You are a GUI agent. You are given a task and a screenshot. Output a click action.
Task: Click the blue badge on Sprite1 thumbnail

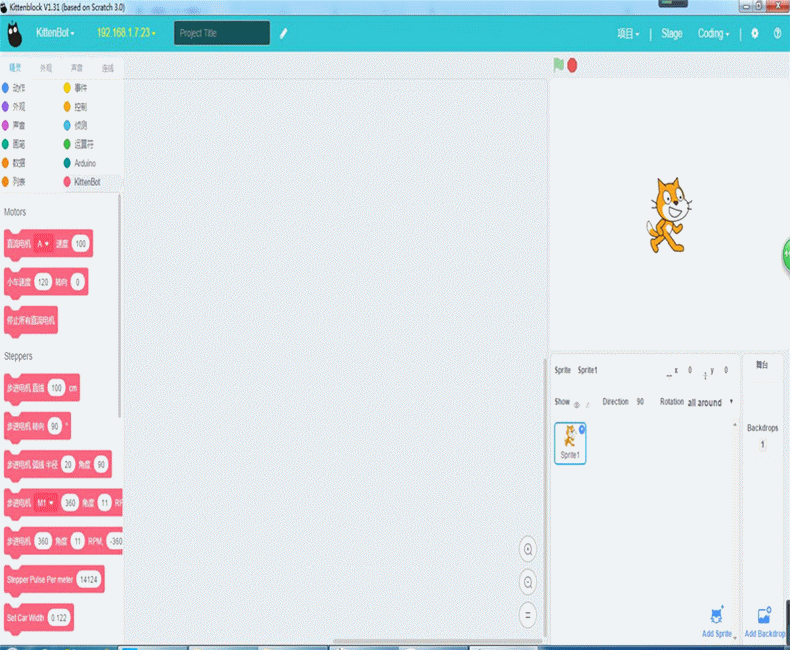point(582,429)
